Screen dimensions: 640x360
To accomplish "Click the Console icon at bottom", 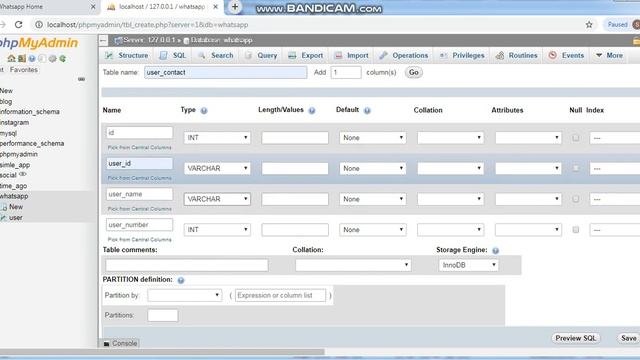I will pos(107,344).
